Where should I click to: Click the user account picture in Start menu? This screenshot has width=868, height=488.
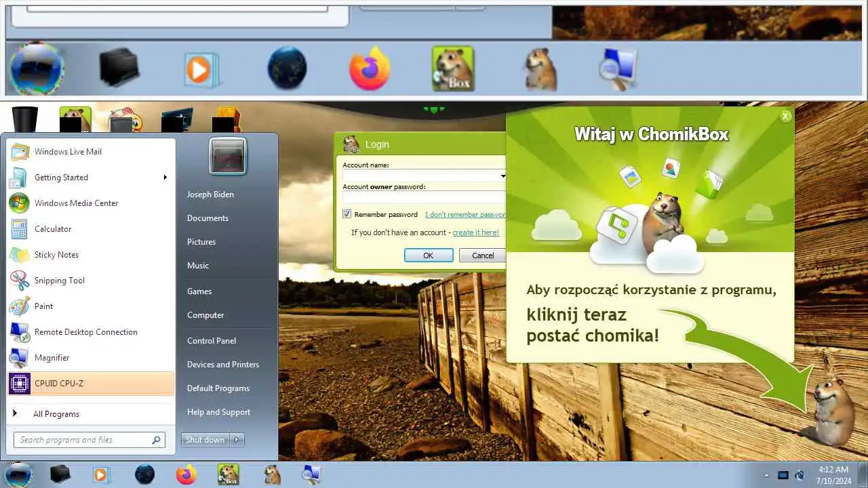point(228,157)
